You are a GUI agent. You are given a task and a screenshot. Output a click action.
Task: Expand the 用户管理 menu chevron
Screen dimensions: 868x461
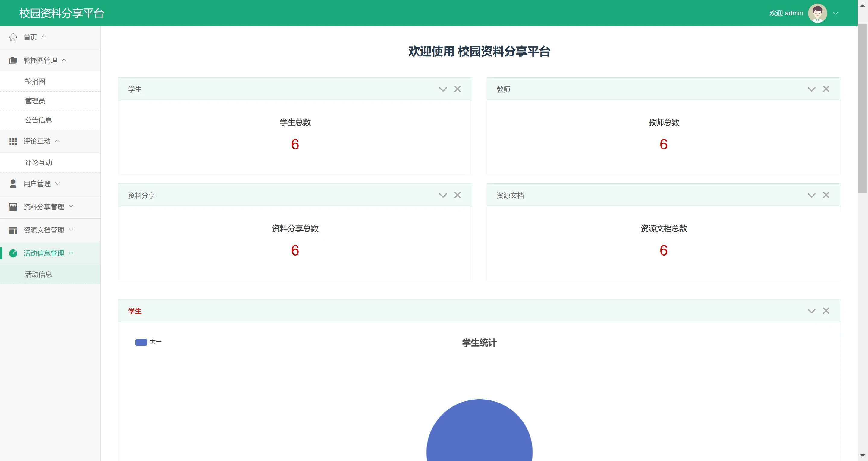click(57, 184)
